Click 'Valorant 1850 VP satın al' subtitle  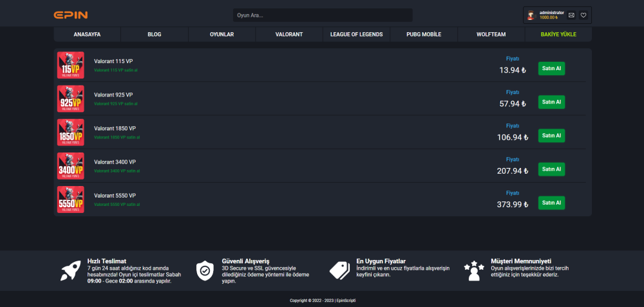[x=117, y=138]
